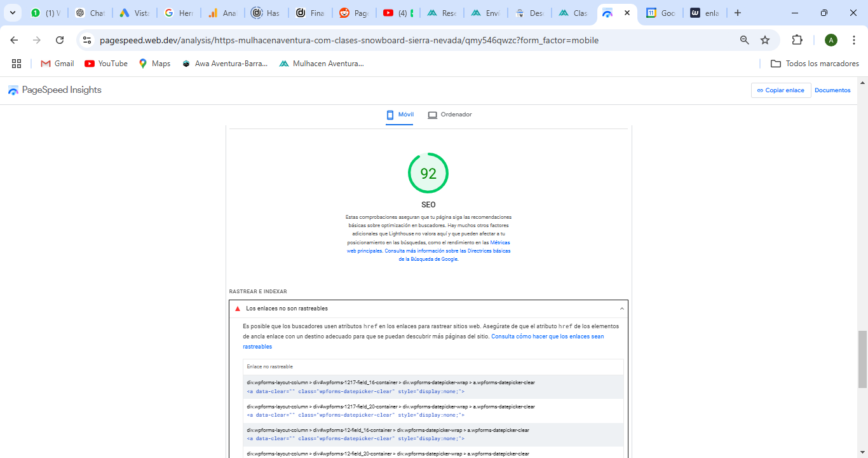This screenshot has width=868, height=458.
Task: Switch to the "Fina" tab
Action: [309, 13]
